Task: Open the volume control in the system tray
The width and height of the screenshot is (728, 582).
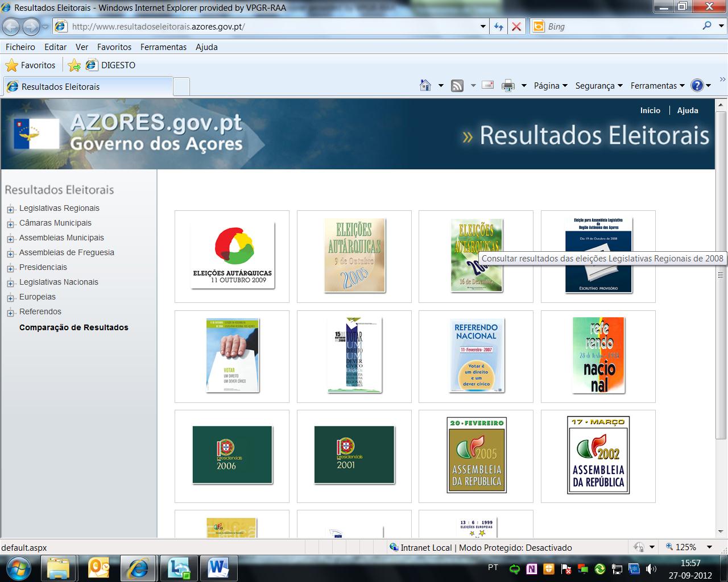Action: point(650,567)
